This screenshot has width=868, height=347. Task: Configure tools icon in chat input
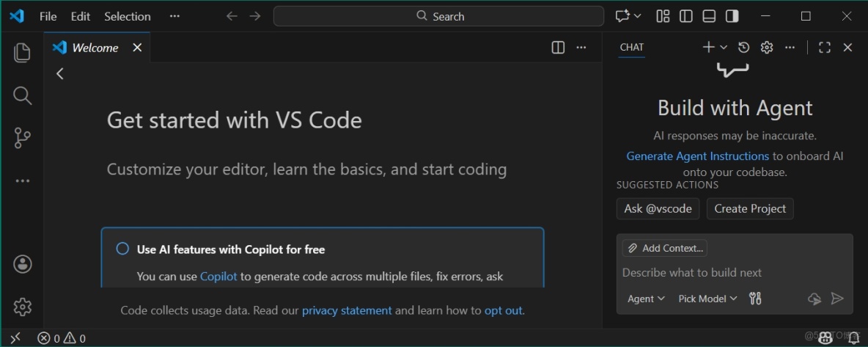click(x=755, y=299)
